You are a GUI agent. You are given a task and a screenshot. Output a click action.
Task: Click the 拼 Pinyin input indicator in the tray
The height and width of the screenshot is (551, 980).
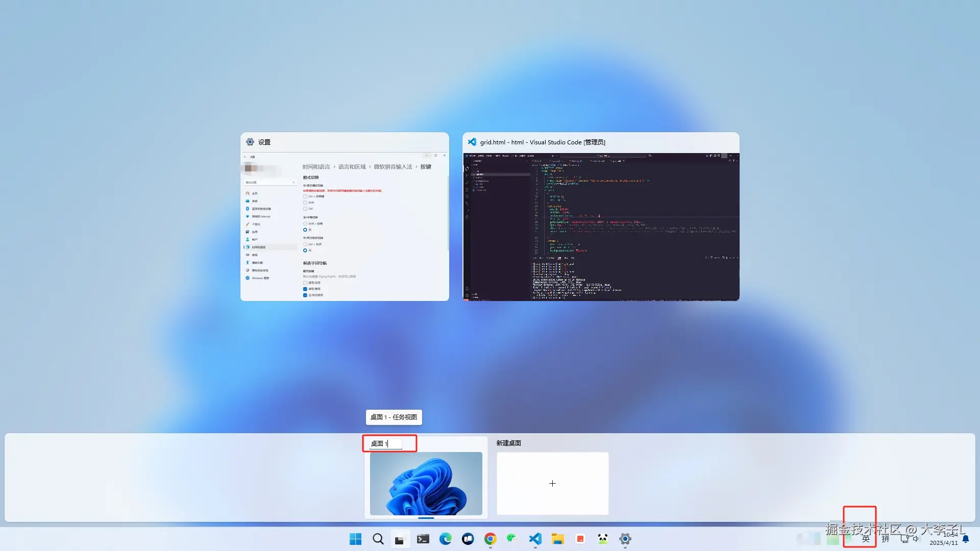coord(886,539)
